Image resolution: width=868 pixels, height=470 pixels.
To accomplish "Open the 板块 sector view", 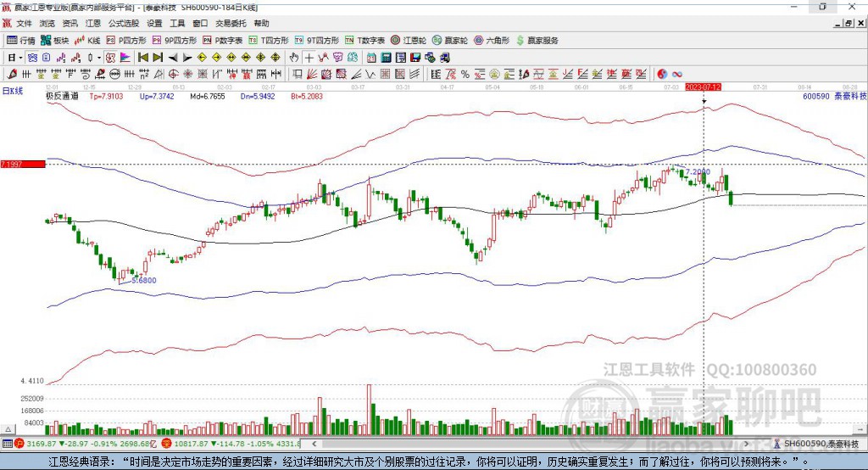I will pos(54,41).
